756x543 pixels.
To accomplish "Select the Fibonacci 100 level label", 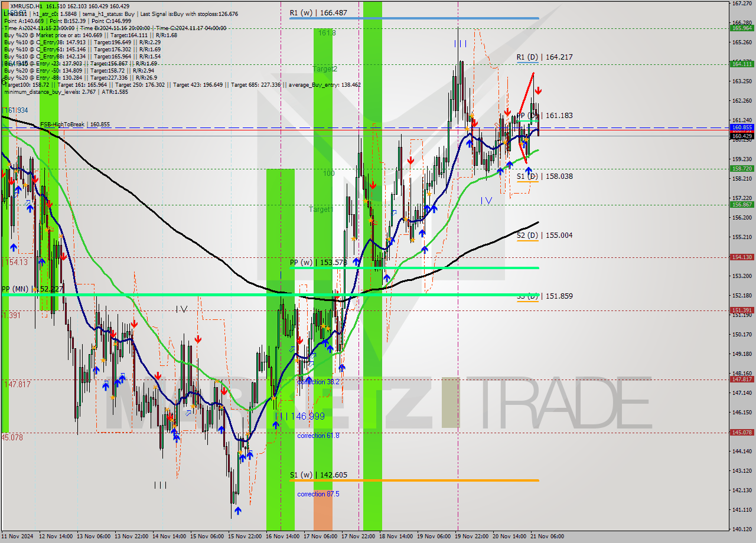I will (329, 174).
